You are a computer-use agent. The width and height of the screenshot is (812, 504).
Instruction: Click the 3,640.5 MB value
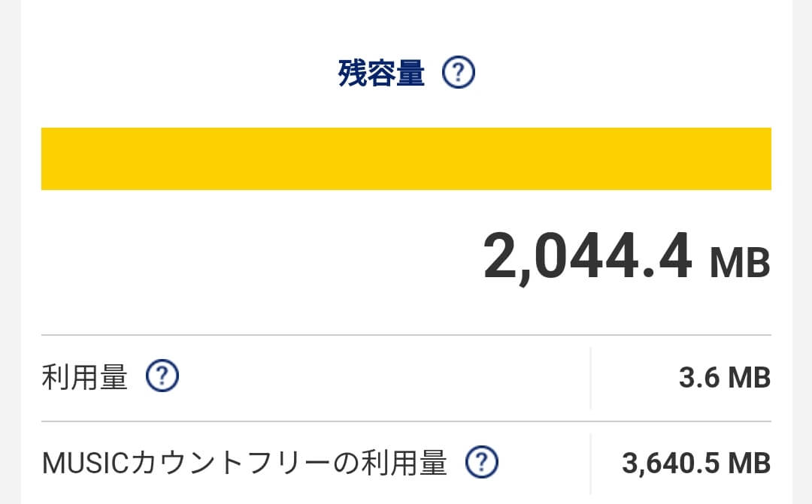(x=696, y=463)
